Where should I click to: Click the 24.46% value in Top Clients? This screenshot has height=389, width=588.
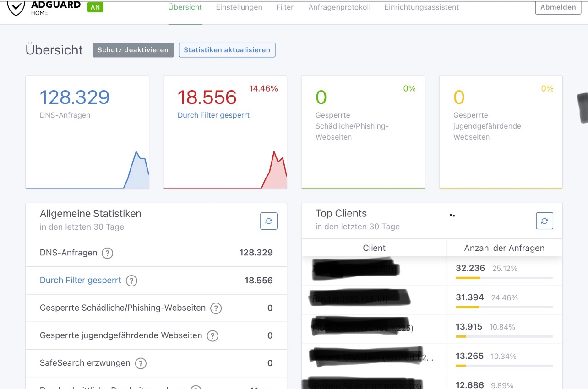point(505,297)
